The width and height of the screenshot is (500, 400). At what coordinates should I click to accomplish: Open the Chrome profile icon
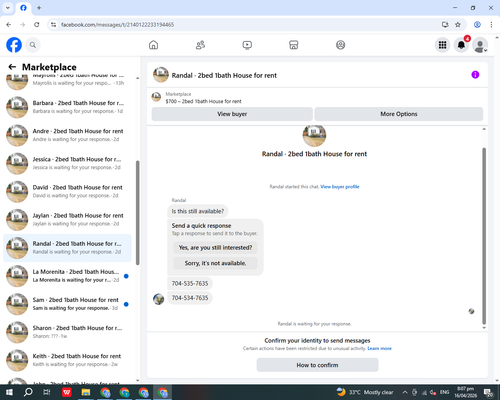coord(477,25)
